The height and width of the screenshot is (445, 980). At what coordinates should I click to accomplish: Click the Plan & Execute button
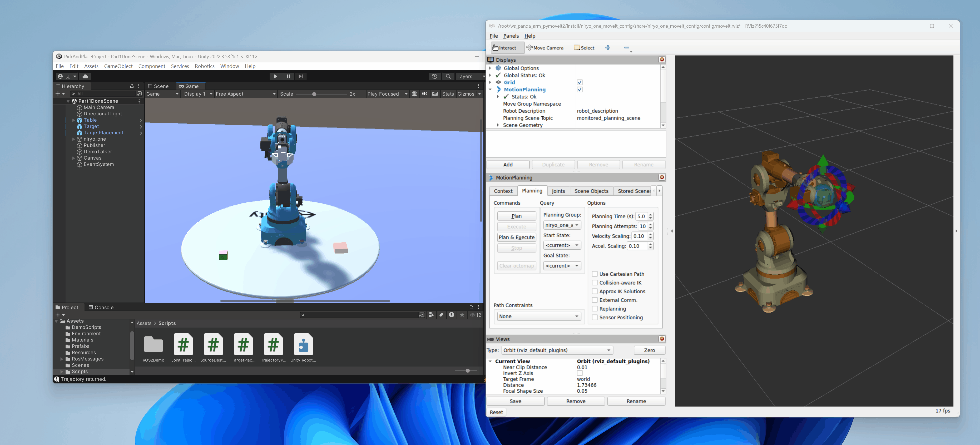[x=516, y=237]
